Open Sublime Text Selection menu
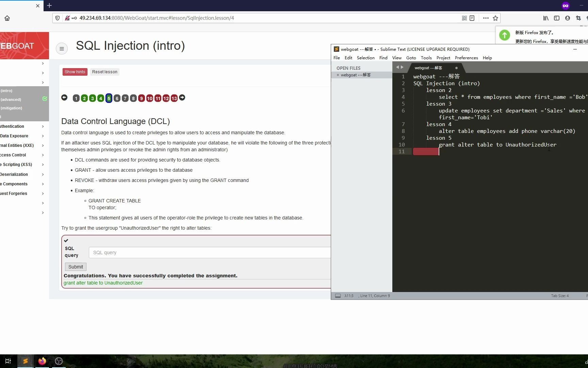 coord(366,58)
